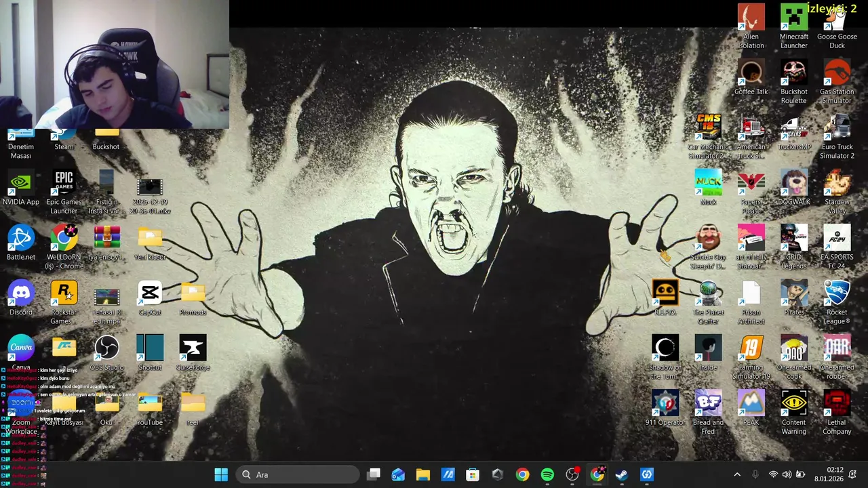868x488 pixels.
Task: Open WeLLDoRN Chrome profile shortcut
Action: coord(64,247)
